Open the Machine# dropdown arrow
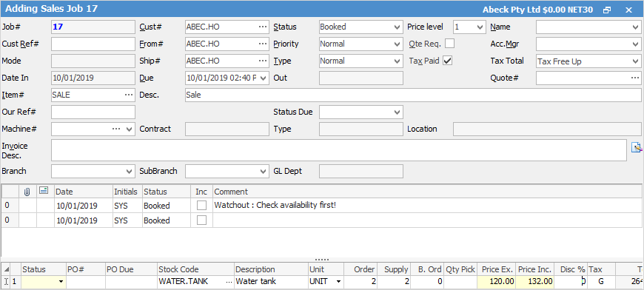Screen dimensions: 644x290 click(129, 129)
